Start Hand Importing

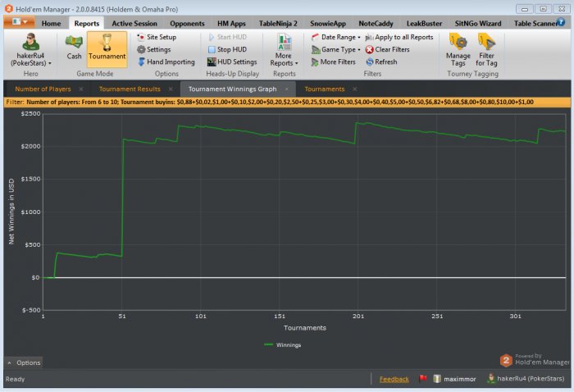[x=166, y=62]
